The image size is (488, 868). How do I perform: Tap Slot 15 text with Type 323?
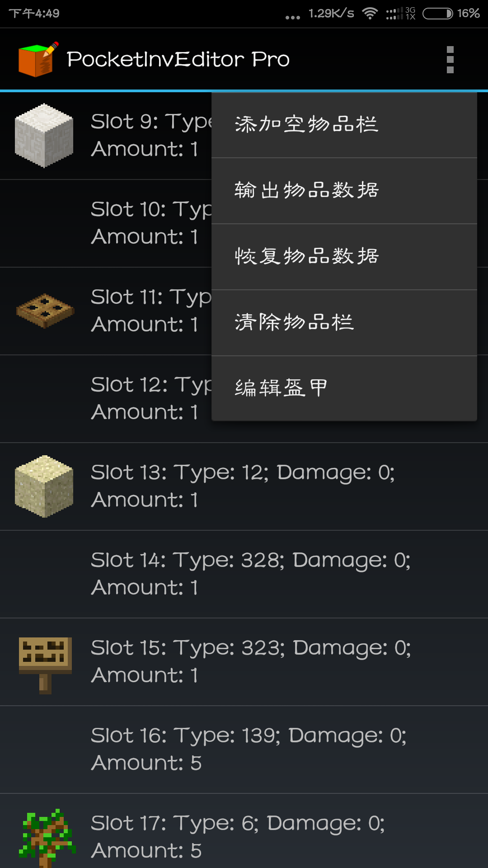251,661
